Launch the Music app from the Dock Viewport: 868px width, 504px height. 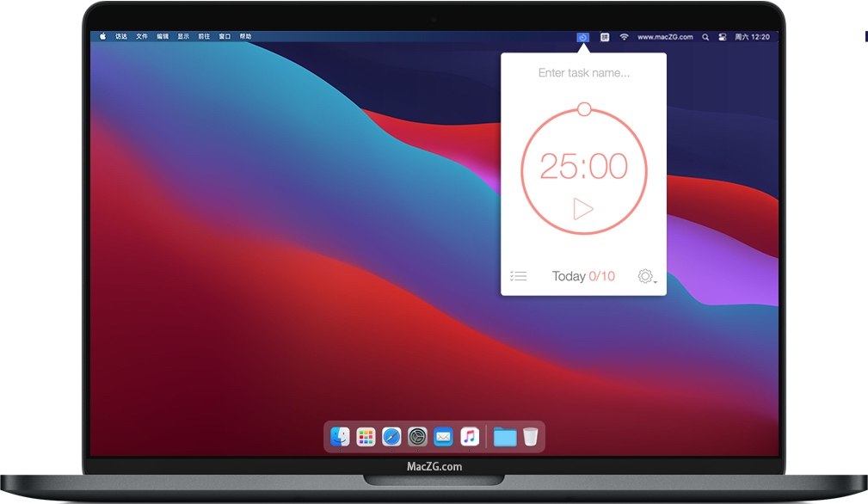point(469,436)
